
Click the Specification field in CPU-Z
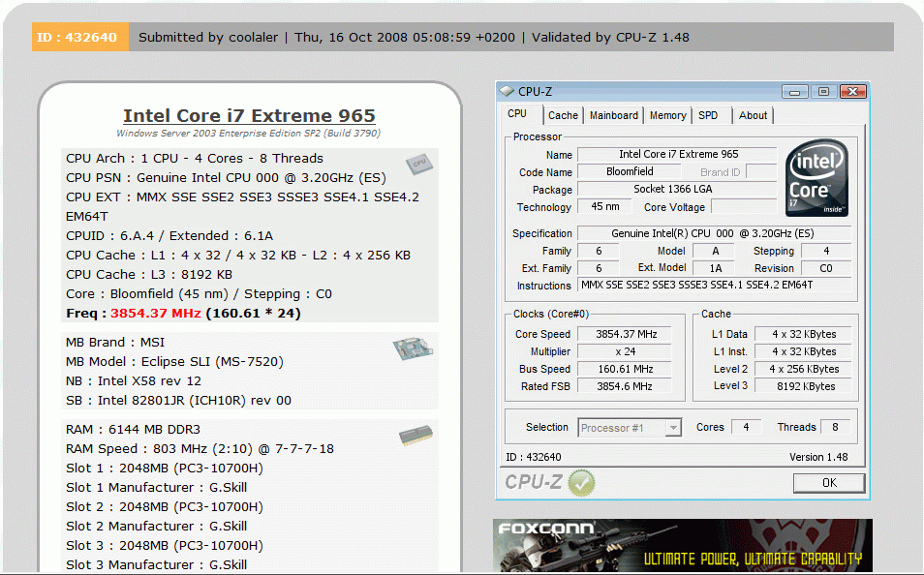(x=714, y=233)
